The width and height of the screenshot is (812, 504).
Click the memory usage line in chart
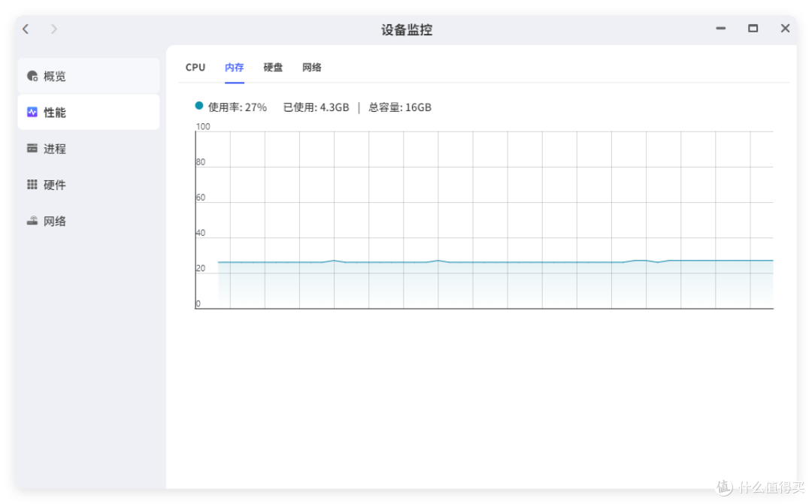(x=495, y=262)
